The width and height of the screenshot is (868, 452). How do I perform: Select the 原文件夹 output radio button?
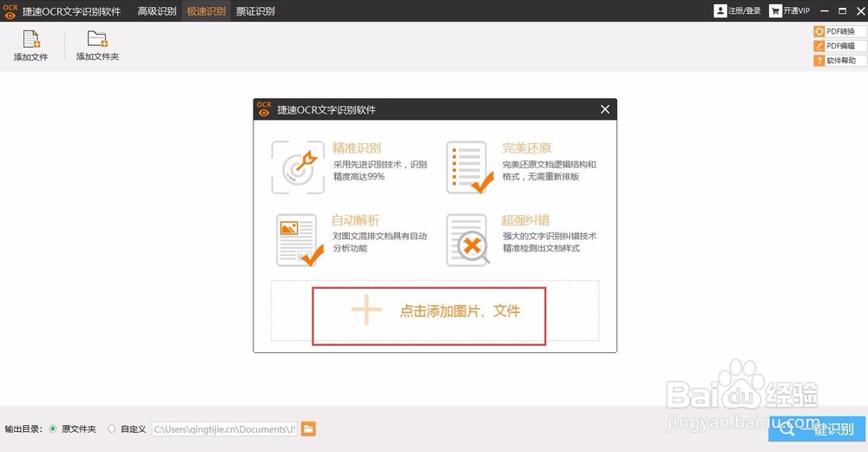pos(53,429)
